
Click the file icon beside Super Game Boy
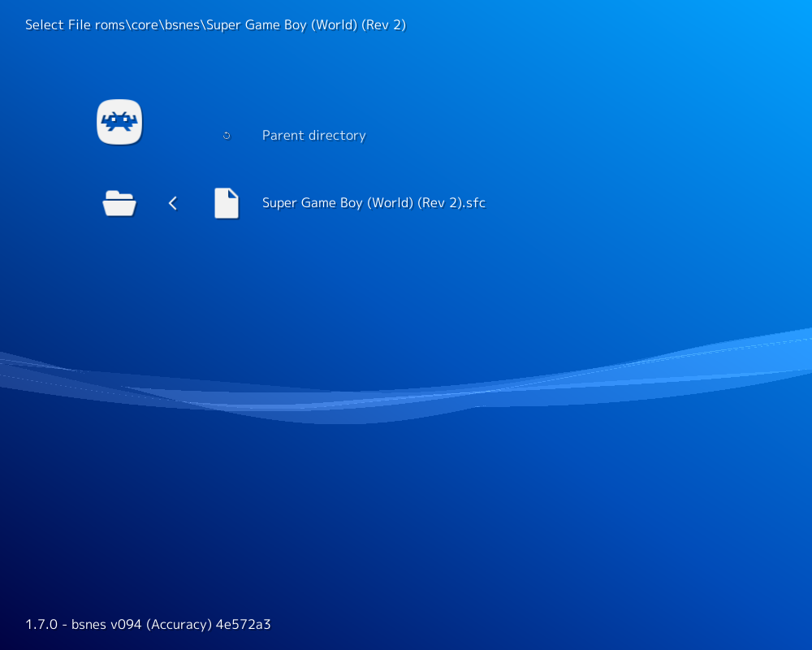(227, 203)
